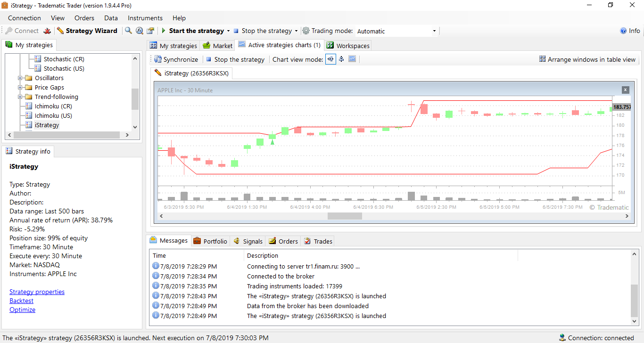Image resolution: width=644 pixels, height=343 pixels.
Task: Click the Backtest link
Action: point(21,301)
